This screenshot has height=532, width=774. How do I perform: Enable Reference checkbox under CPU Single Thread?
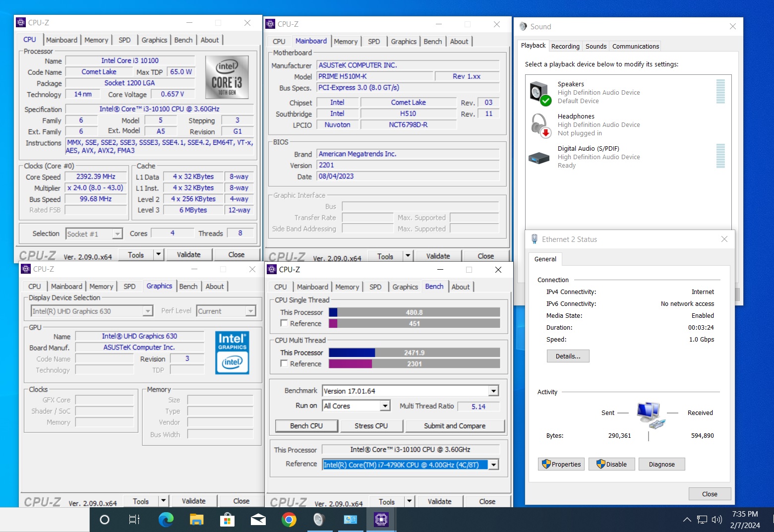tap(284, 323)
